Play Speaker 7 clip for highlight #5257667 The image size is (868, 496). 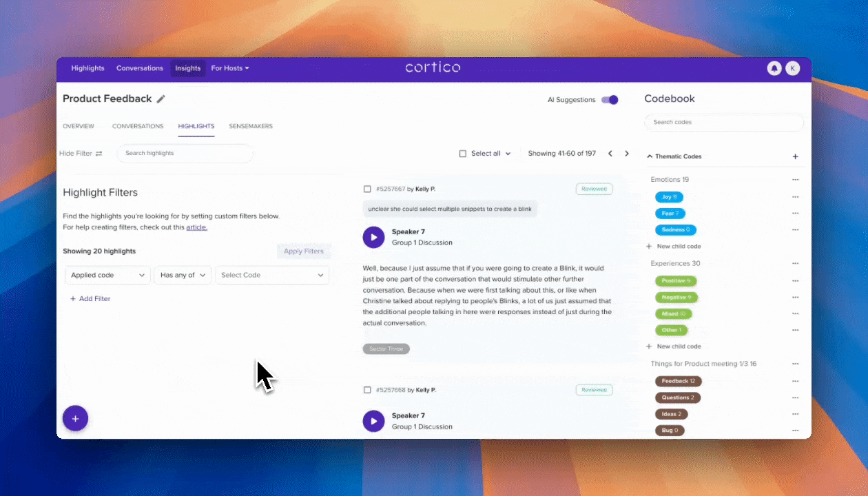[x=373, y=237]
